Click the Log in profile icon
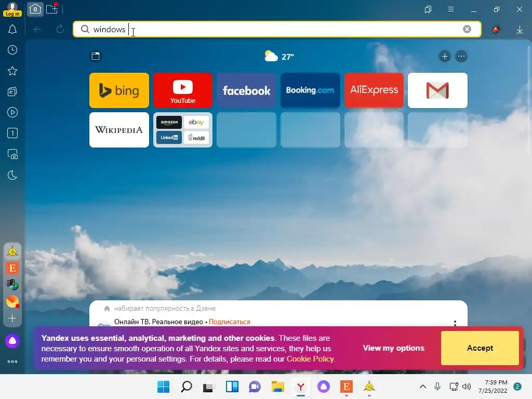The height and width of the screenshot is (399, 532). (x=12, y=9)
